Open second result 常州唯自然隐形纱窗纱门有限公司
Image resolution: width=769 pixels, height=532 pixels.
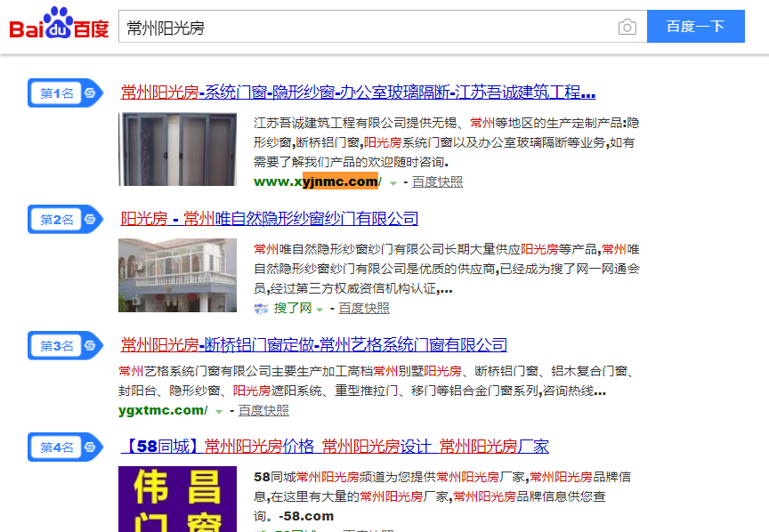(270, 218)
